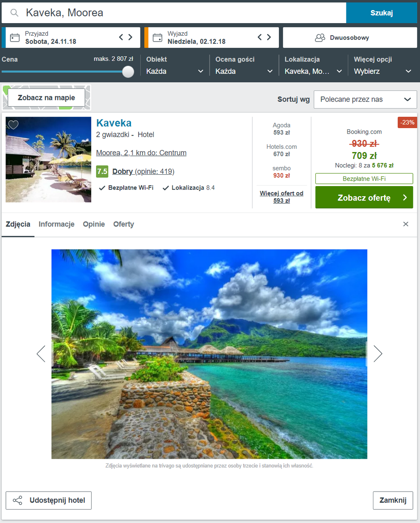420x523 pixels.
Task: Show the previous hotel photo
Action: tap(41, 354)
